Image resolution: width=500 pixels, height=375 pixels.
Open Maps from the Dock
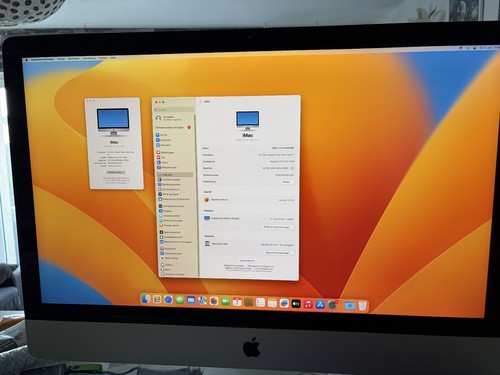coord(202,301)
